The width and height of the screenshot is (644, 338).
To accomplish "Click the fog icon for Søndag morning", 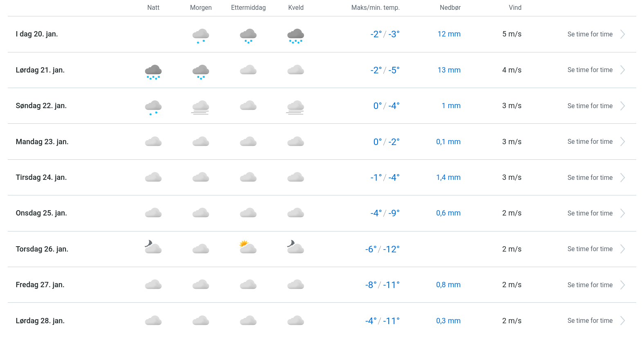I will pyautogui.click(x=200, y=107).
